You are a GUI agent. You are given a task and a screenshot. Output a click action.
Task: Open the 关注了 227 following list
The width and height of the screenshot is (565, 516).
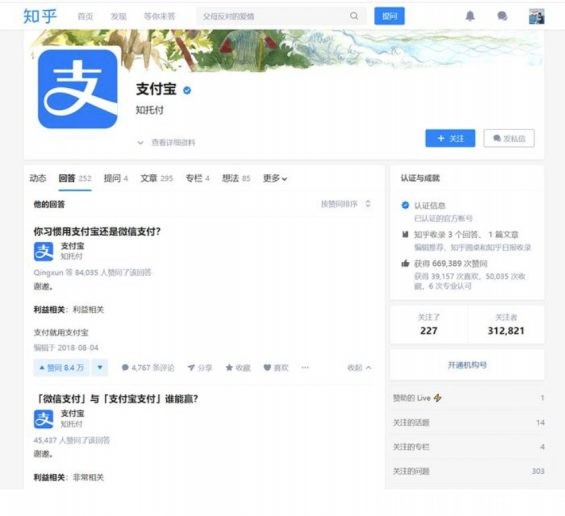[429, 324]
